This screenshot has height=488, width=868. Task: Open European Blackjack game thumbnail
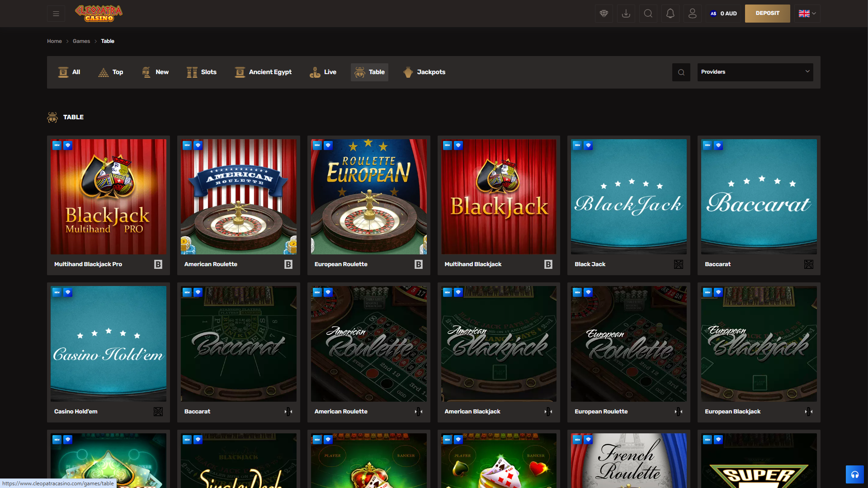[759, 344]
